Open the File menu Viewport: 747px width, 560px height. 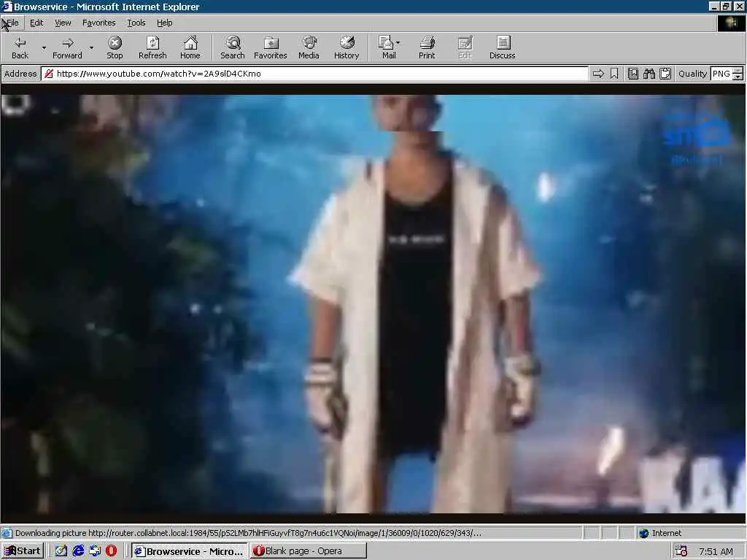(x=12, y=23)
